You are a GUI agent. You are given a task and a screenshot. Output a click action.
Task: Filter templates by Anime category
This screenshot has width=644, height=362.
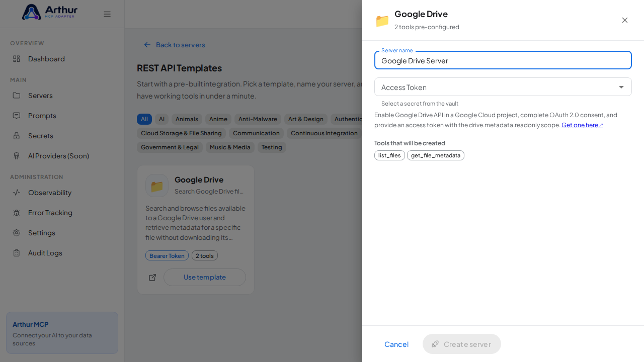[218, 119]
